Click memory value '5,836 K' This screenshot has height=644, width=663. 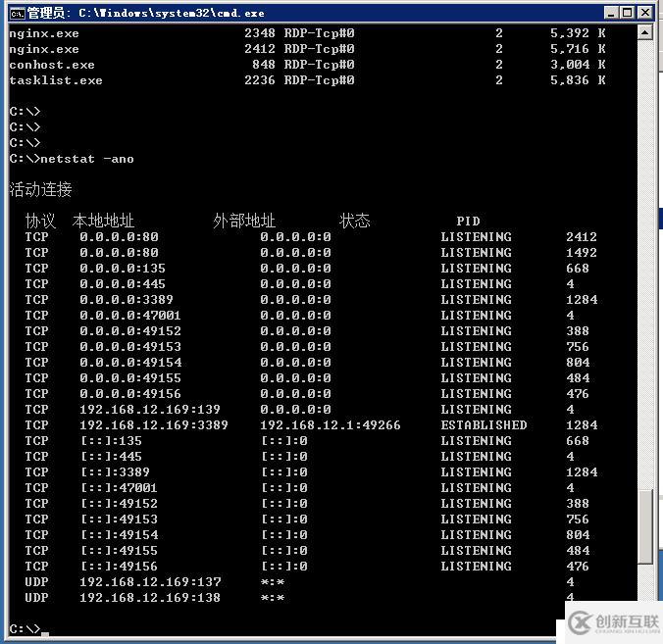pos(578,80)
